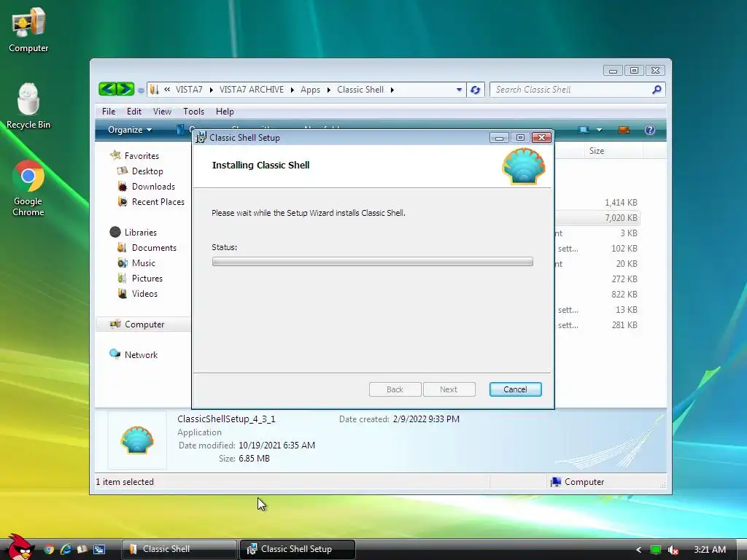Click Apps in the address breadcrumb
This screenshot has width=747, height=560.
(310, 90)
